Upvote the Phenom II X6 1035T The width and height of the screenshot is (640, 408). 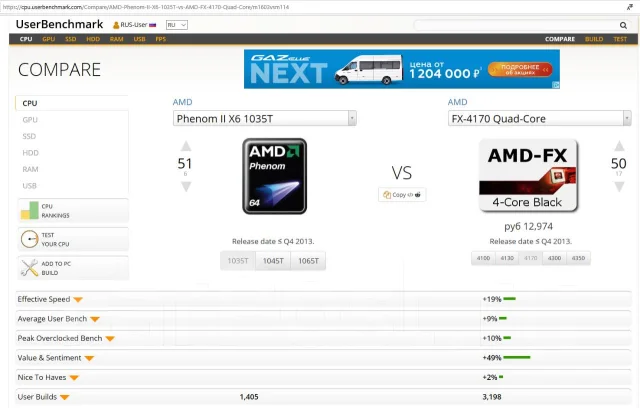(186, 146)
